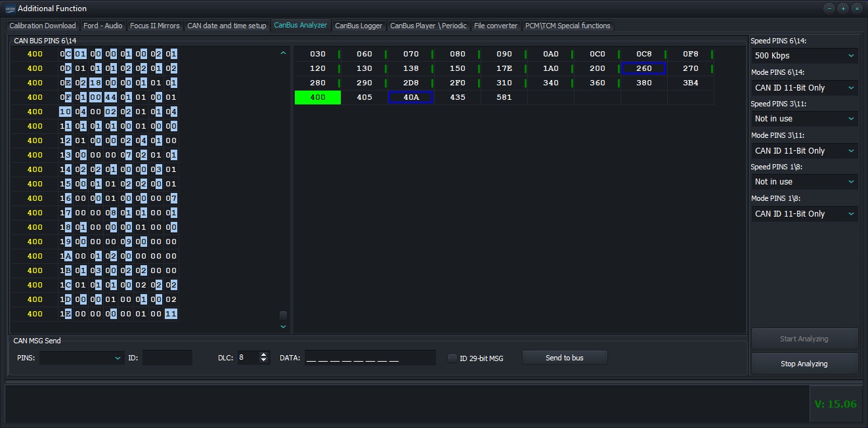This screenshot has width=868, height=428.
Task: Click the Stop Analyzing button
Action: coord(804,364)
